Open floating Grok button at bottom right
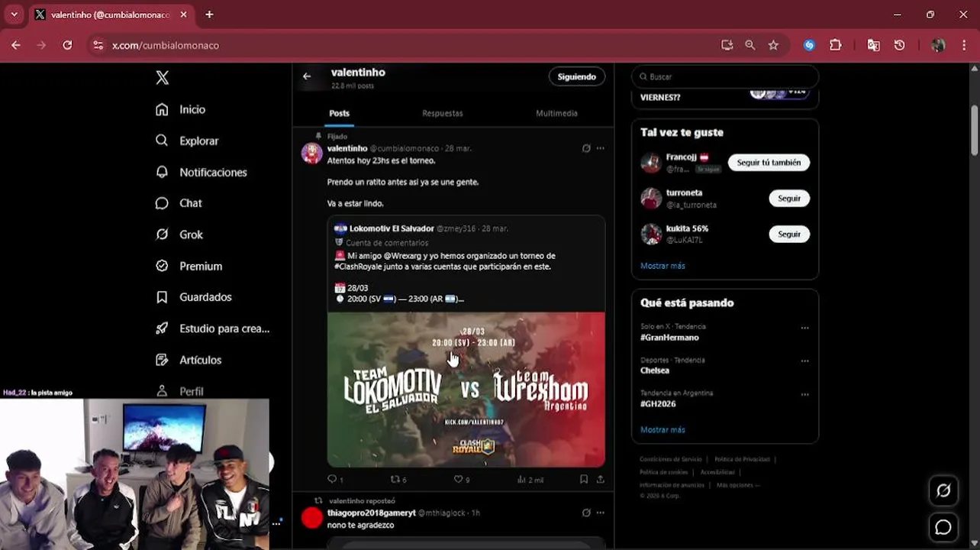This screenshot has height=550, width=980. point(943,491)
